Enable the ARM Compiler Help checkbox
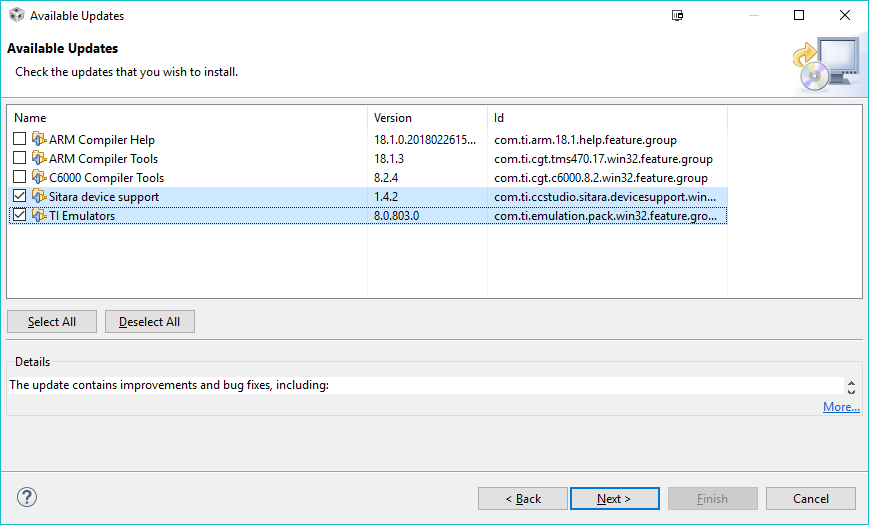 click(x=20, y=140)
